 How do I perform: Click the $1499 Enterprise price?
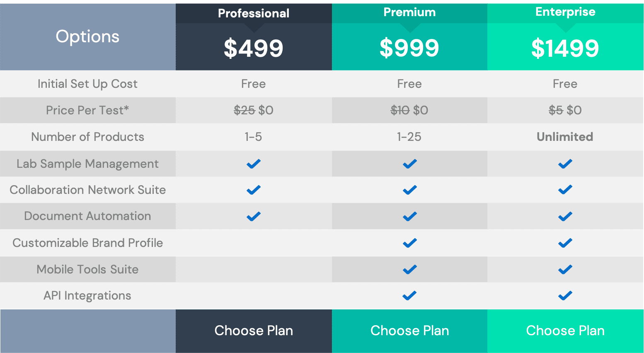click(x=565, y=48)
